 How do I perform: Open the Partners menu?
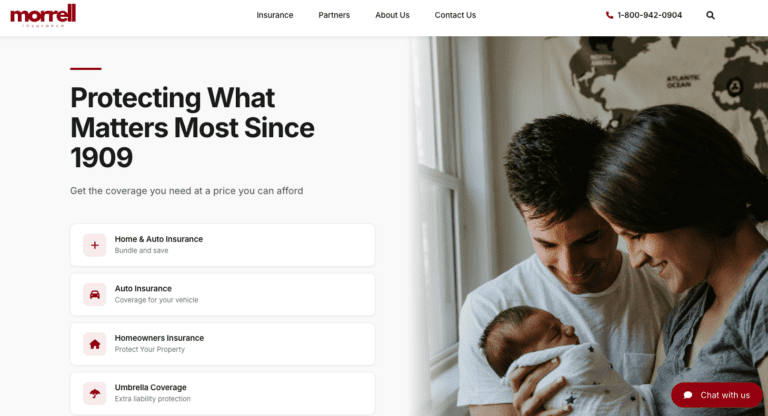[x=334, y=15]
